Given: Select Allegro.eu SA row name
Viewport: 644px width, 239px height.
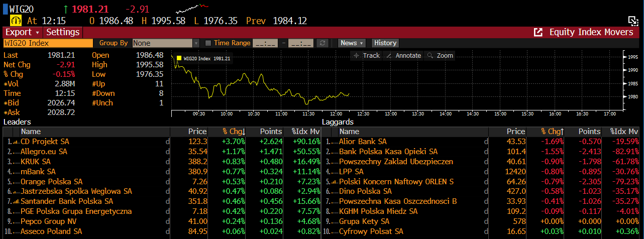Looking at the screenshot, I should point(44,152).
